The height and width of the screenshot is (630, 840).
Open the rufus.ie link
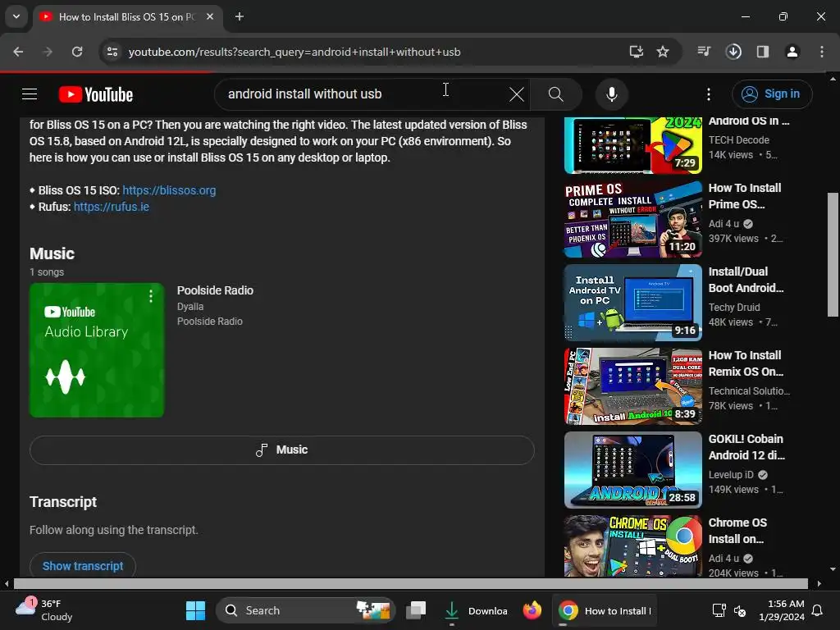112,207
